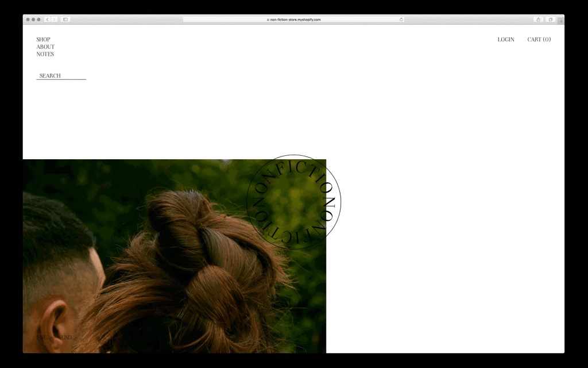
Task: Click the SEARCH input field
Action: (x=60, y=75)
